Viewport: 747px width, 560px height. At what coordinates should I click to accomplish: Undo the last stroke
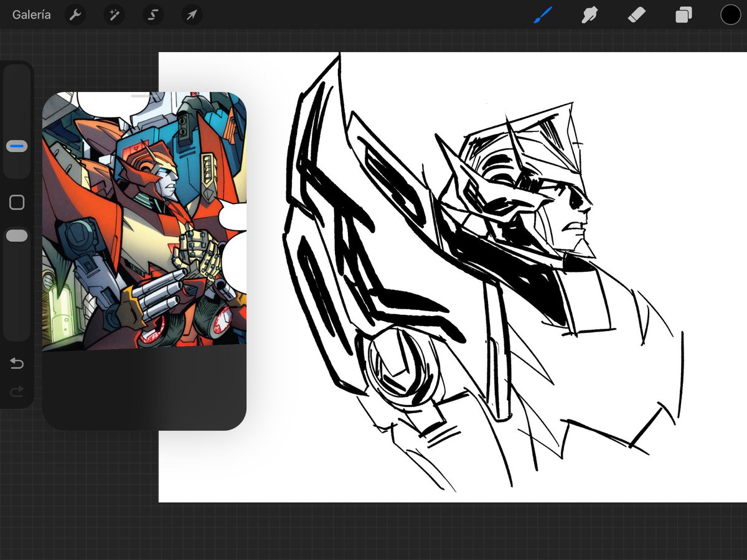(17, 363)
